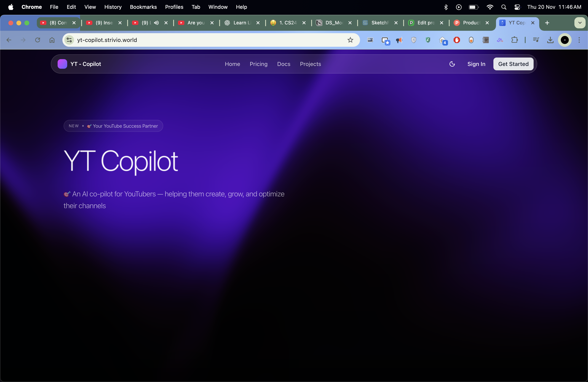The height and width of the screenshot is (382, 588).
Task: Click the puzzle piece extensions icon
Action: click(515, 40)
